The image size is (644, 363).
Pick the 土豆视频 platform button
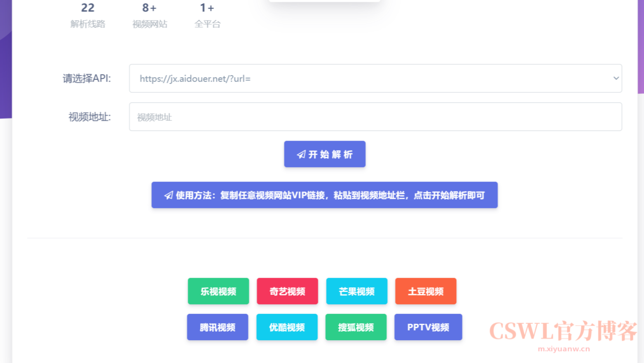425,291
